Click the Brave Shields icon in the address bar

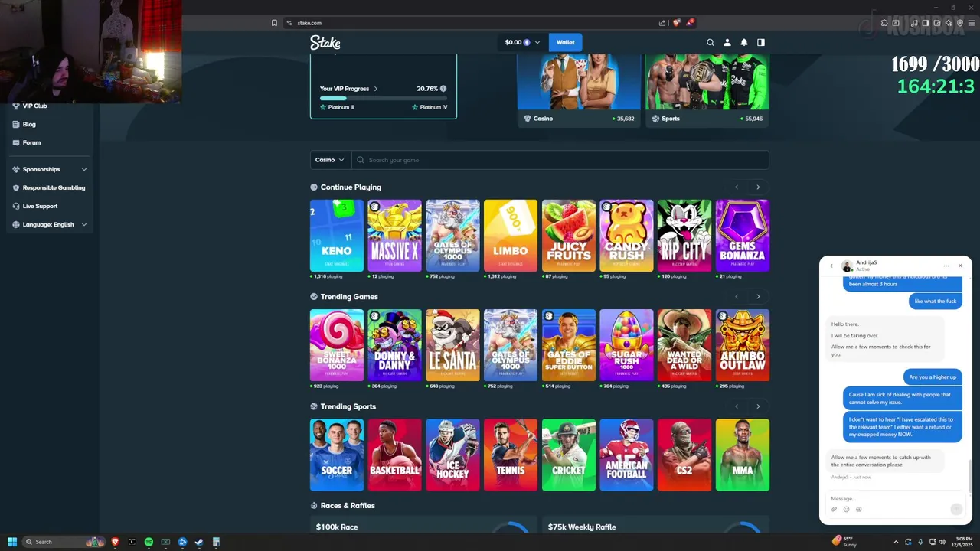(676, 23)
